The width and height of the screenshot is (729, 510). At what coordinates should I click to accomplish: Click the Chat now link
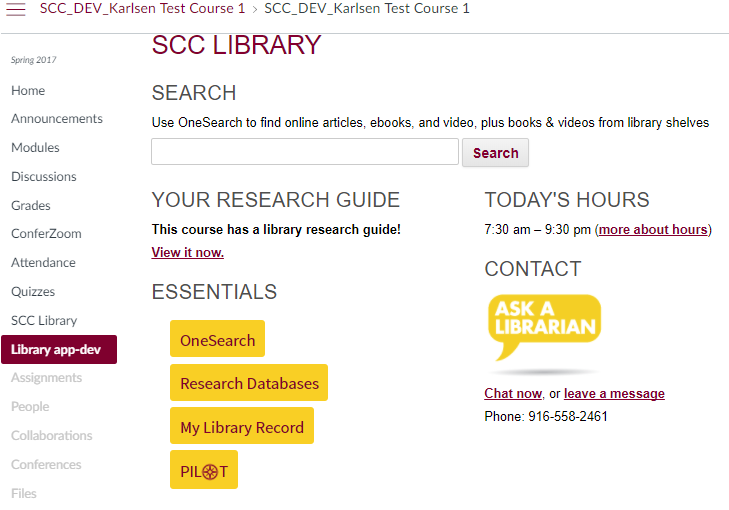tap(513, 393)
